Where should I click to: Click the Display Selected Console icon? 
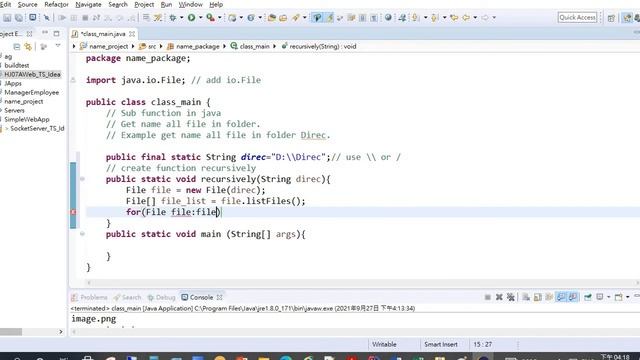coord(600,297)
